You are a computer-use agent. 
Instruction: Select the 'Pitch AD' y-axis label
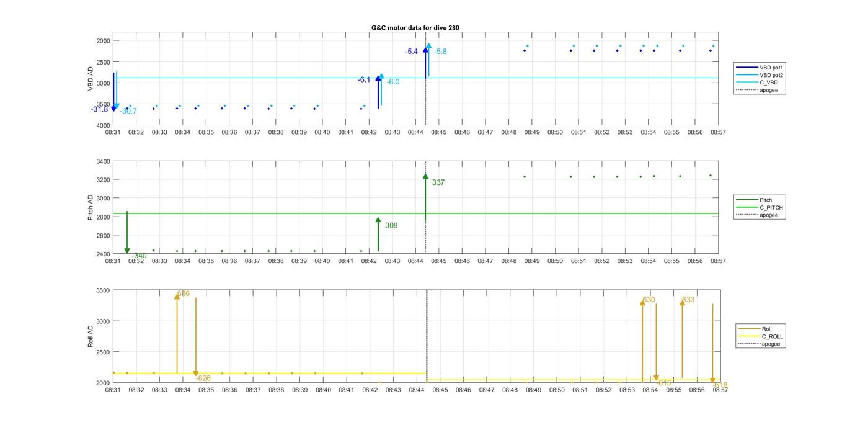pyautogui.click(x=91, y=208)
